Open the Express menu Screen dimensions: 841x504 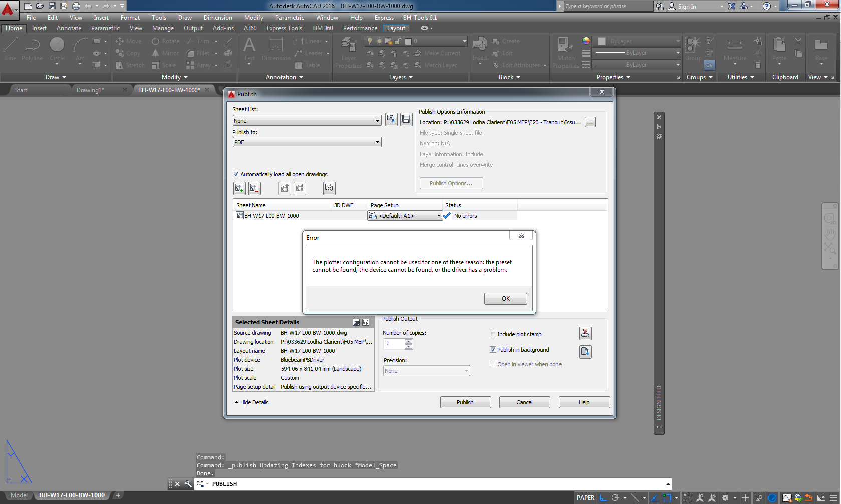click(384, 17)
